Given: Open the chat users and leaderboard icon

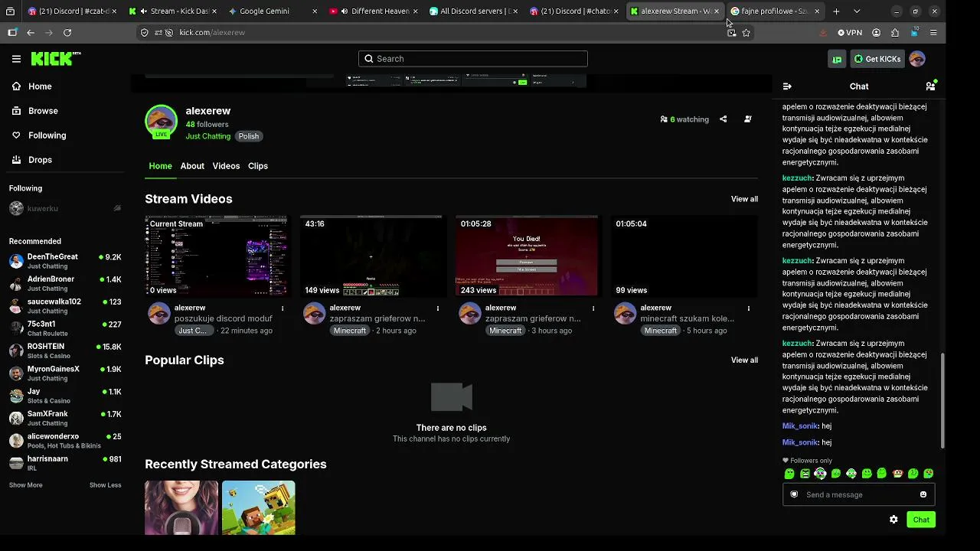Looking at the screenshot, I should click(931, 86).
